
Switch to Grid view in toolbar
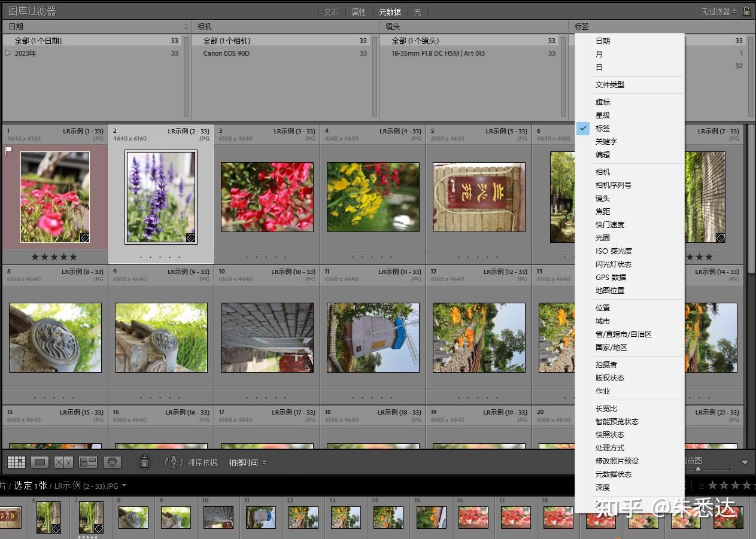pyautogui.click(x=16, y=462)
